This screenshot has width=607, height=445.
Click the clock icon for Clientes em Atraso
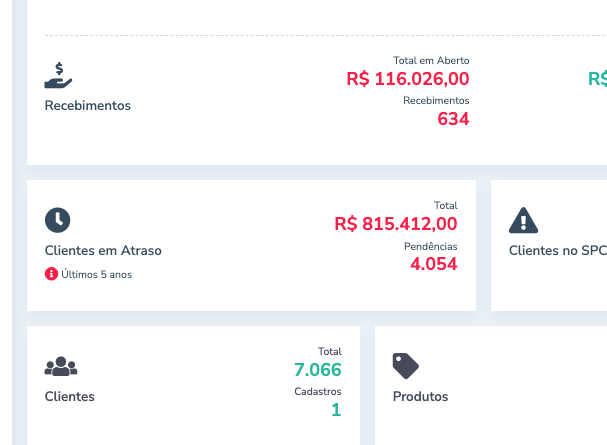click(x=58, y=220)
